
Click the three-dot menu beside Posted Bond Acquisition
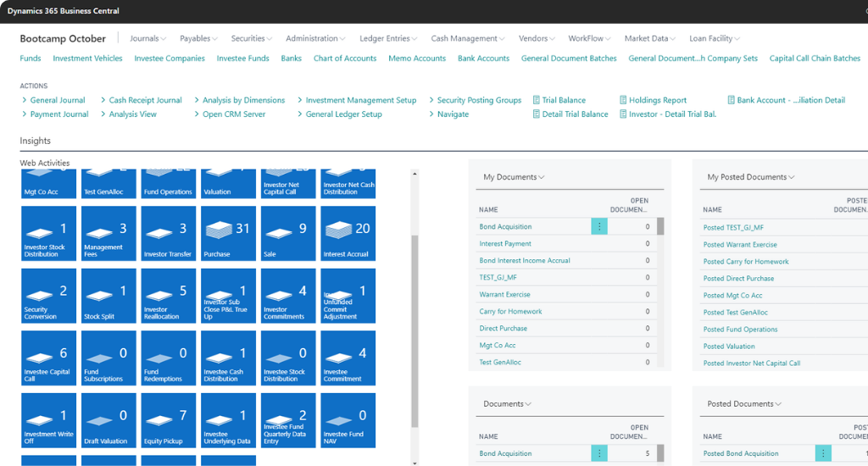823,453
